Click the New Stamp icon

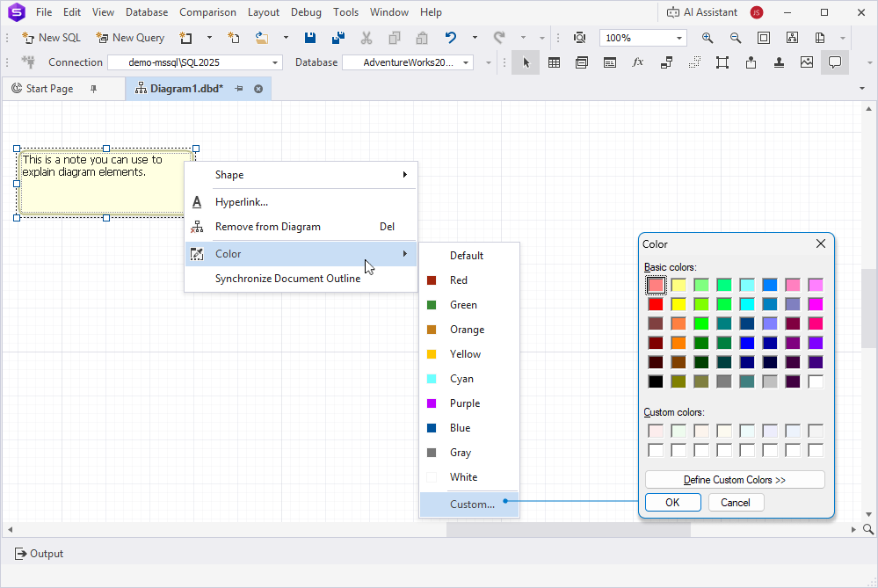coord(779,62)
